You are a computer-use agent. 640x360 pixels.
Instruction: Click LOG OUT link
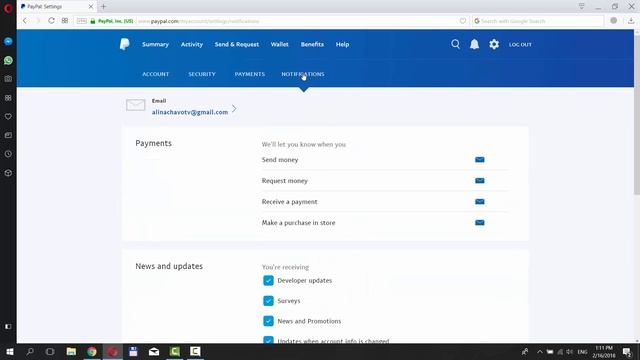pos(520,44)
